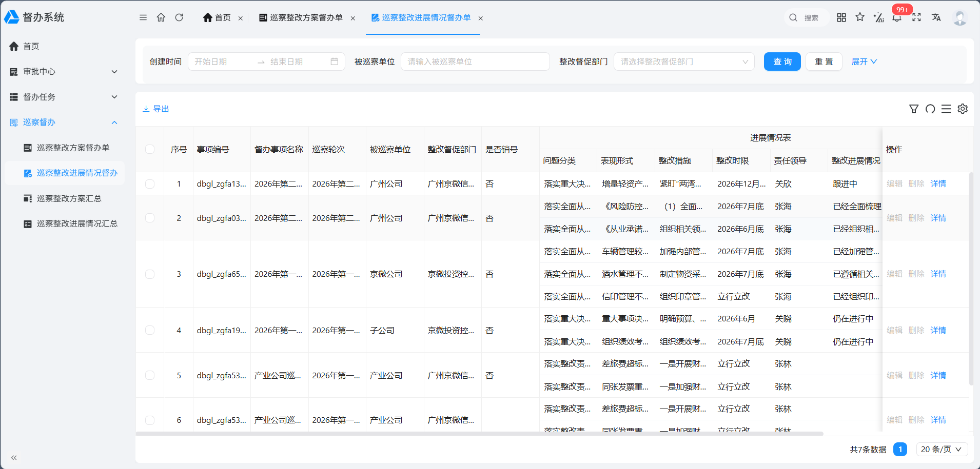Open the notification bell with 99+ badge
Screen dimensions: 980x469
click(897, 17)
